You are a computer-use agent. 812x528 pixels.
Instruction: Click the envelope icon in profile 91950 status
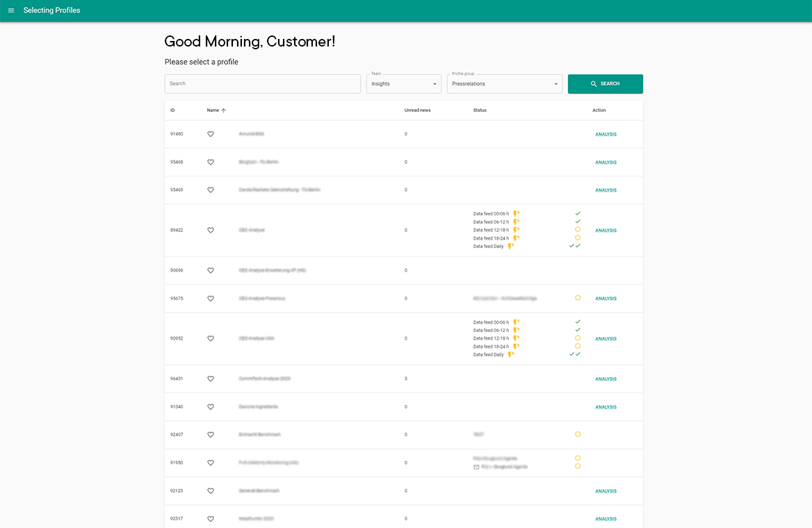(x=476, y=467)
